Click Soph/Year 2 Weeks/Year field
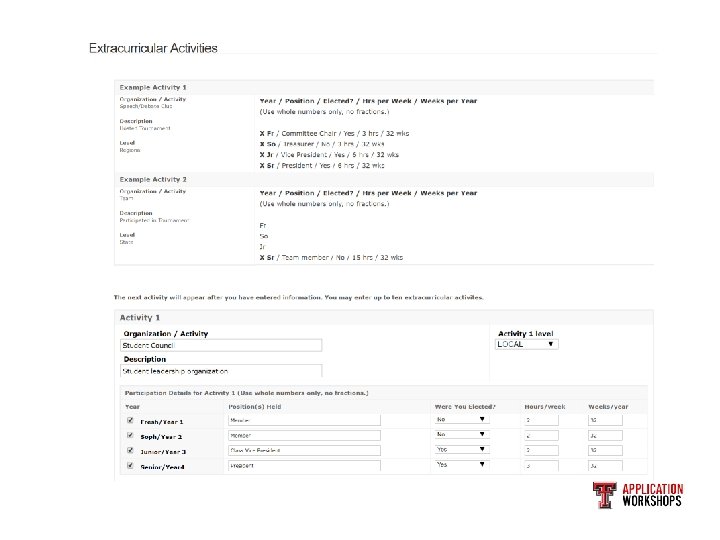Viewport: 720px width, 540px height. pyautogui.click(x=605, y=436)
